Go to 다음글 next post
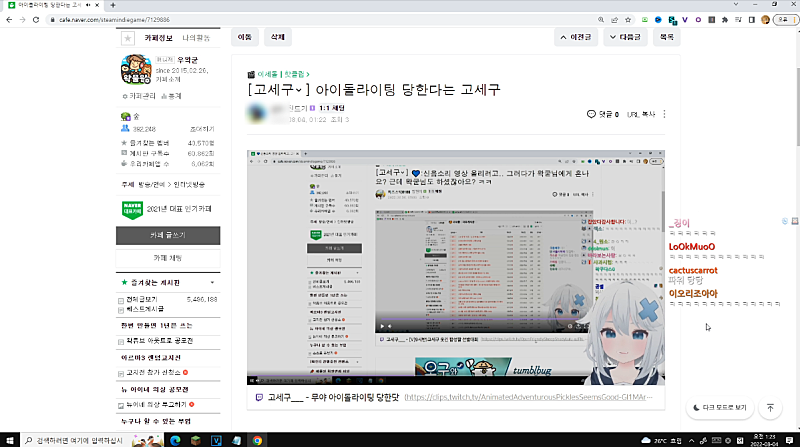 point(624,37)
